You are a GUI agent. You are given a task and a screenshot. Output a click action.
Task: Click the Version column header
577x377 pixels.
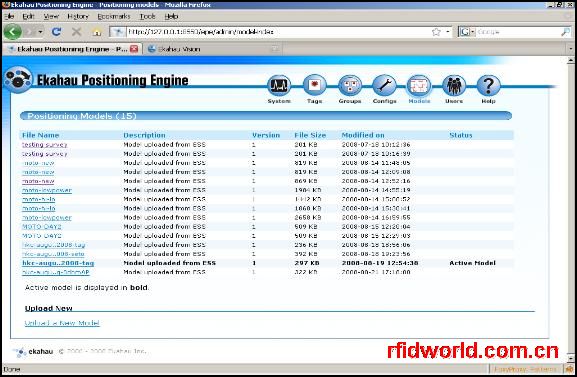[266, 135]
